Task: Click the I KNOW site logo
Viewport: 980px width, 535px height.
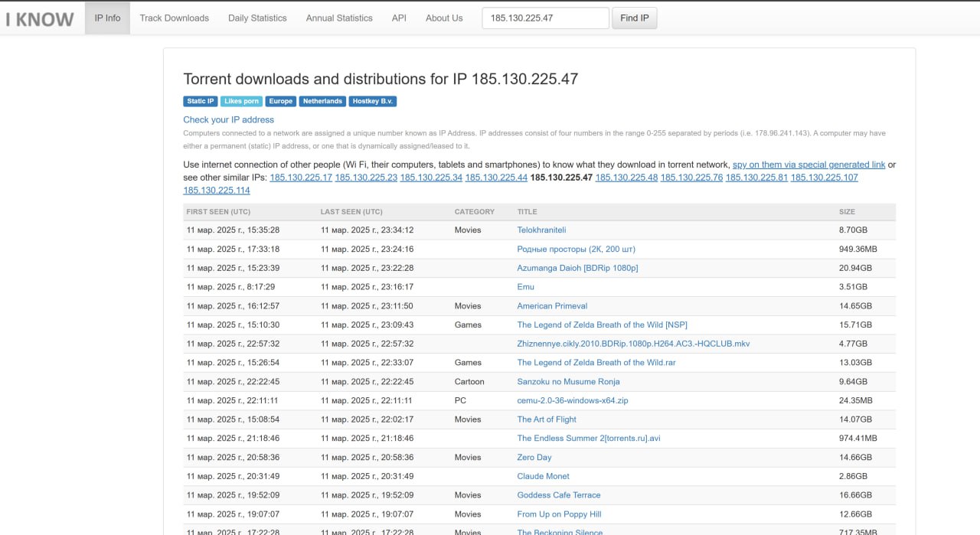Action: click(x=40, y=18)
